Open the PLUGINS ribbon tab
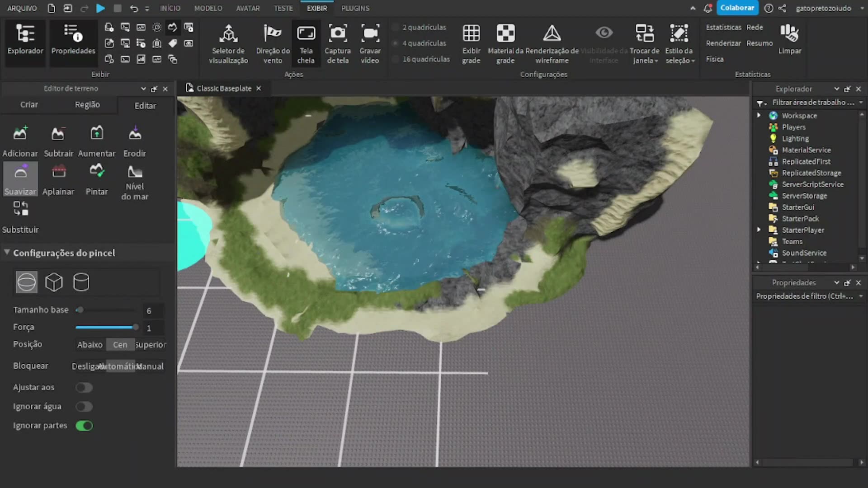 [x=355, y=8]
